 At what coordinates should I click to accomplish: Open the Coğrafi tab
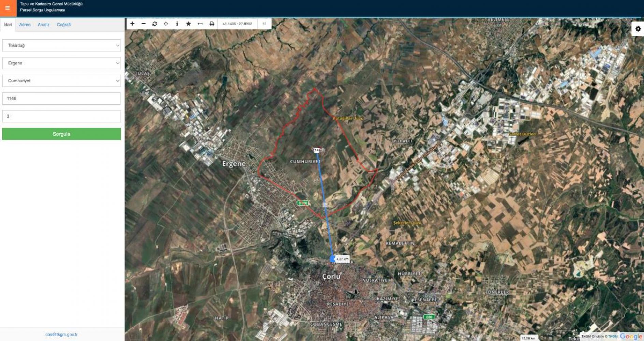pyautogui.click(x=64, y=25)
